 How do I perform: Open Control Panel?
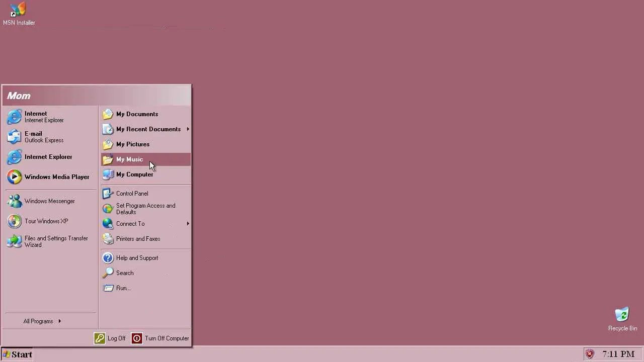(146, 194)
